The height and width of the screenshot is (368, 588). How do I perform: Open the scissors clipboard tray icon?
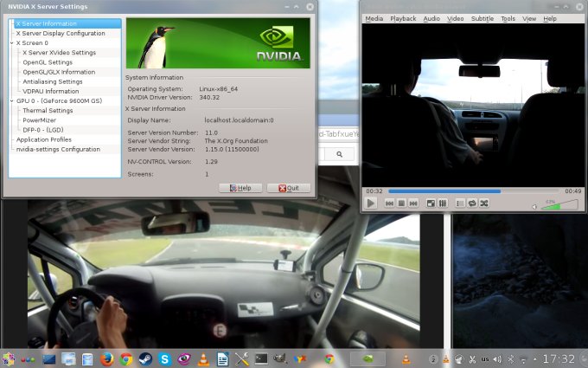click(472, 359)
